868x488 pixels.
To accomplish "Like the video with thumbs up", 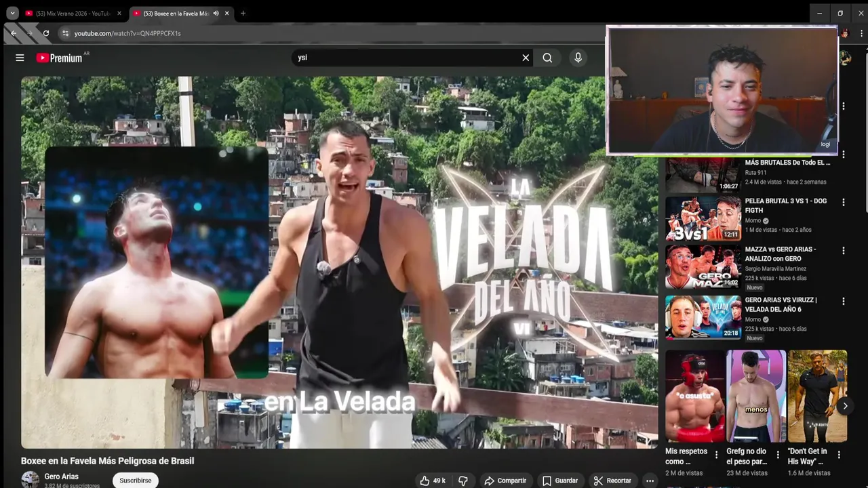I will 432,481.
